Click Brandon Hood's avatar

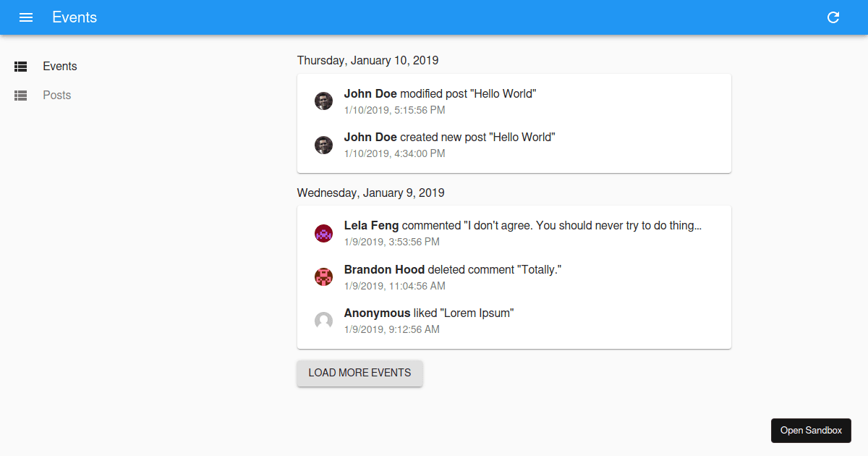point(323,276)
